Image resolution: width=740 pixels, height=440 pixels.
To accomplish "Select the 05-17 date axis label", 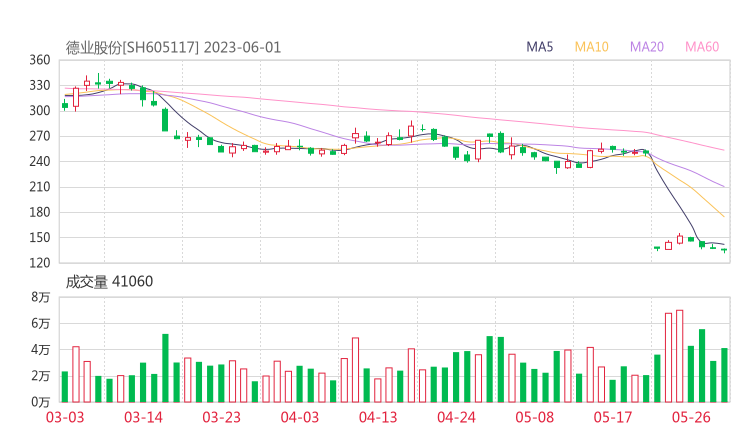I will click(613, 417).
